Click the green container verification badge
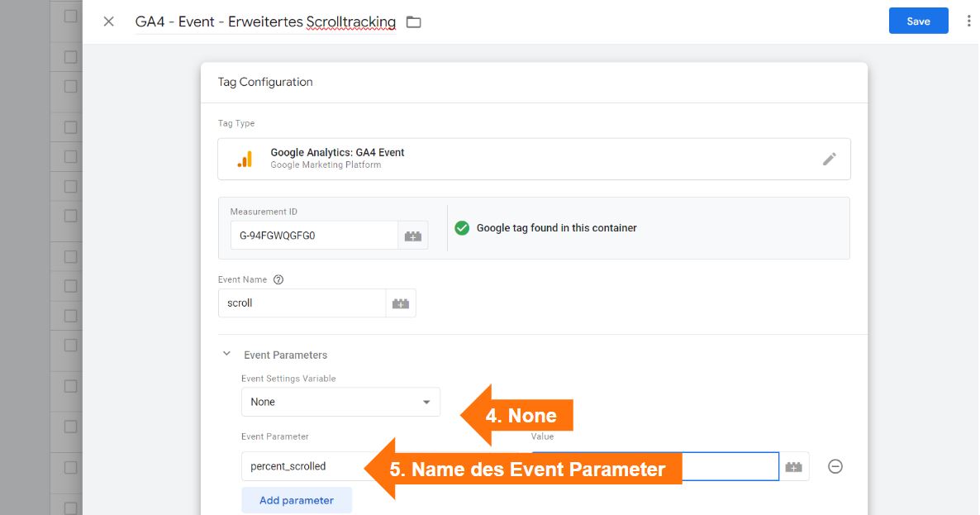 click(x=462, y=227)
